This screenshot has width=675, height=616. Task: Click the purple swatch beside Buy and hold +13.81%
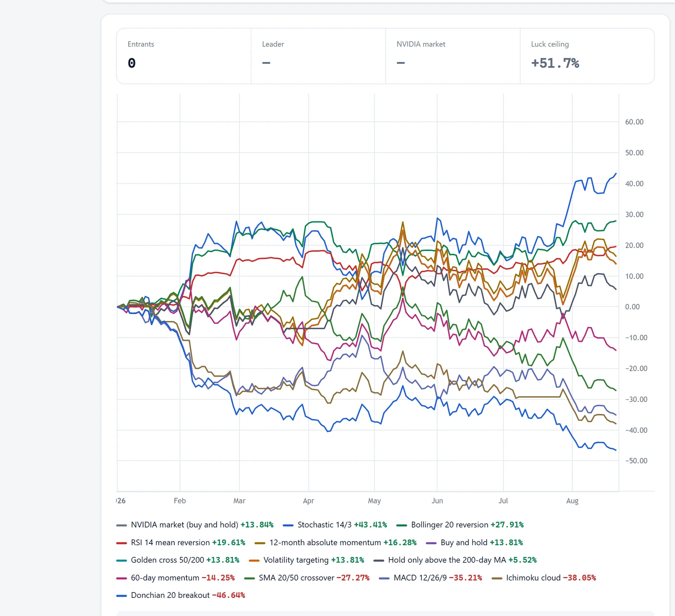point(431,543)
